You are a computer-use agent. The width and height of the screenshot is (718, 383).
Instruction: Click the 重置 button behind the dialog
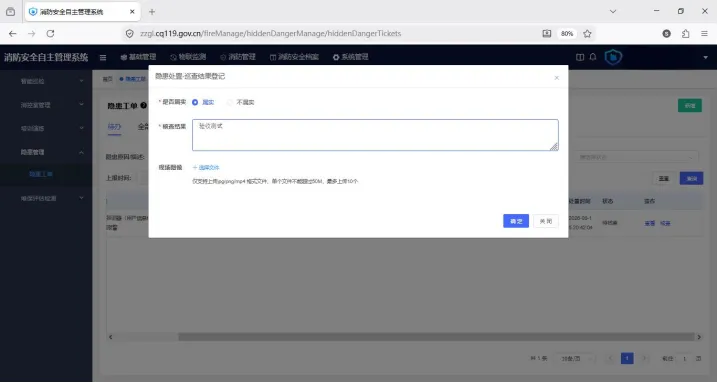click(664, 178)
